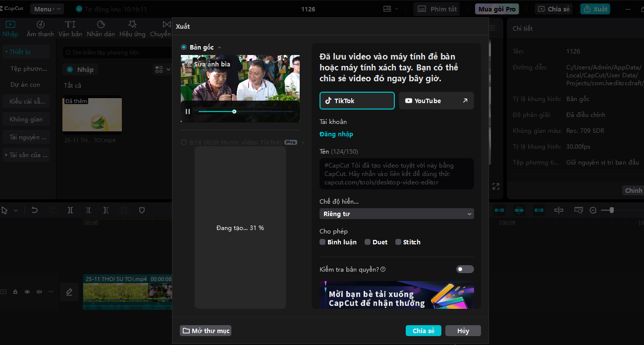Check the Stitch permission checkbox

pyautogui.click(x=398, y=242)
